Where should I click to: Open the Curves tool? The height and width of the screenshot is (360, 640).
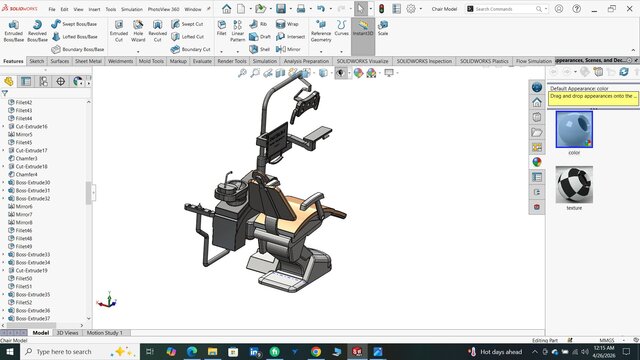[x=341, y=28]
